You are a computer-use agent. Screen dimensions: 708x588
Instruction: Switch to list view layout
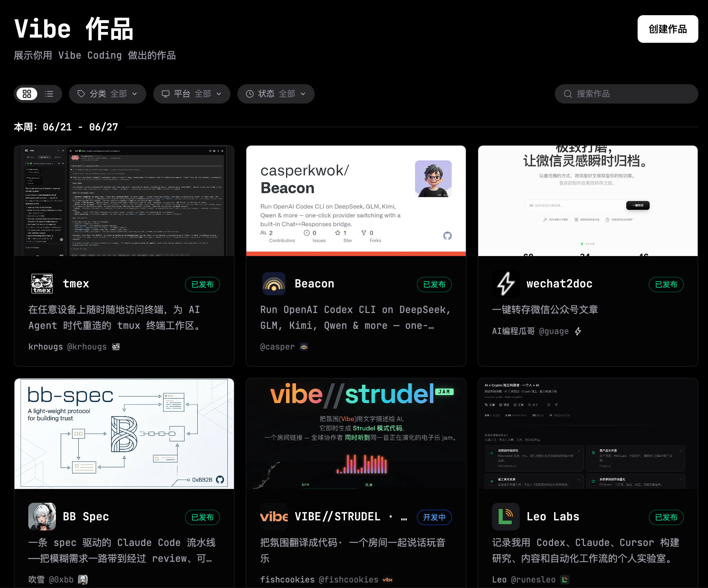click(49, 94)
